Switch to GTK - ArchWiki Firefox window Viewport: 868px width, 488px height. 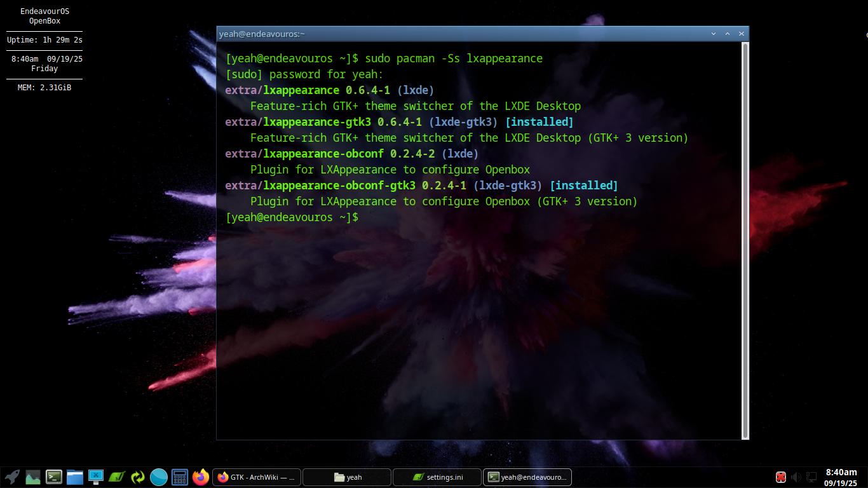257,477
